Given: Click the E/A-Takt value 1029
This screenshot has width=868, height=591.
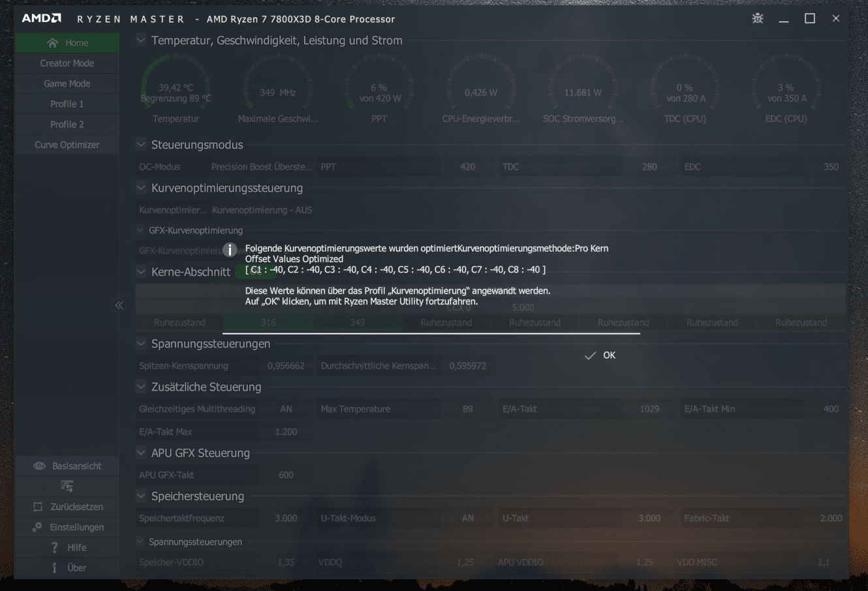Looking at the screenshot, I should (649, 409).
